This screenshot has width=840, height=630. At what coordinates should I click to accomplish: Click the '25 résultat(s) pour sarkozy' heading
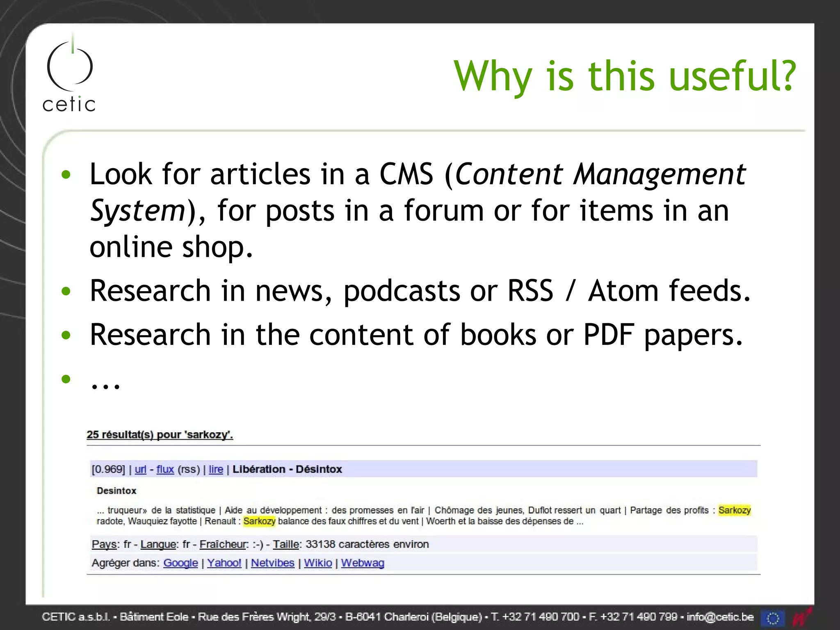point(160,435)
